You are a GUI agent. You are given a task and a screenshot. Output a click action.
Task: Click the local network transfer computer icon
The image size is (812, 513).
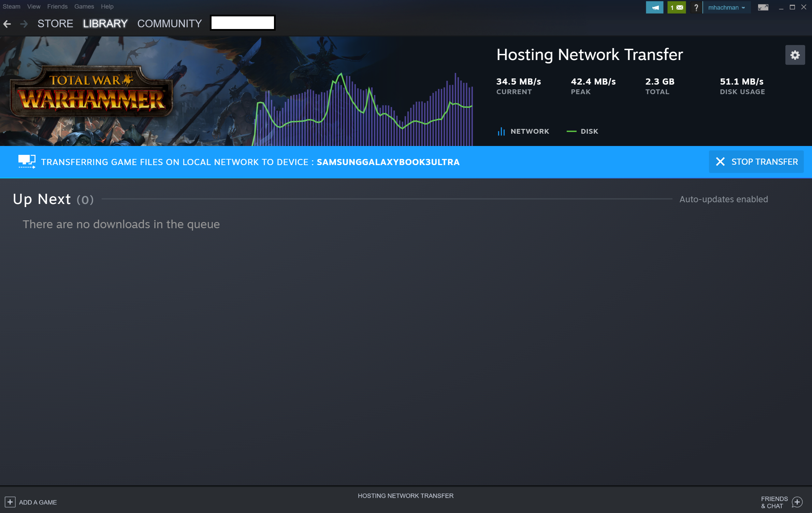(27, 162)
